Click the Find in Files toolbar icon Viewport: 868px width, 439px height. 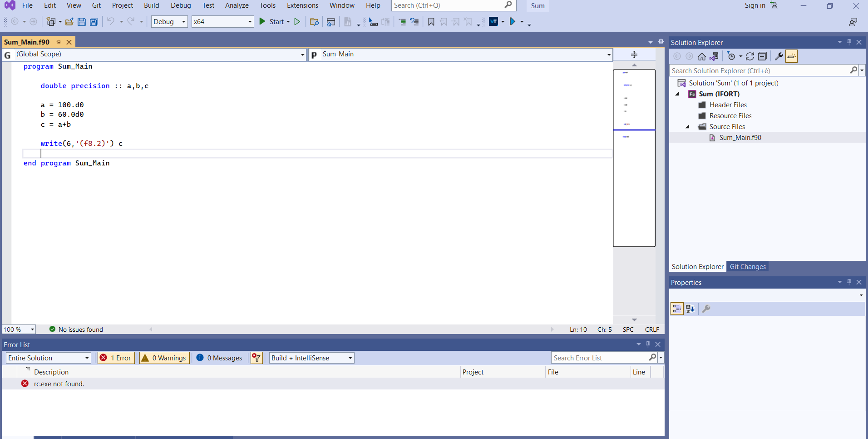314,22
